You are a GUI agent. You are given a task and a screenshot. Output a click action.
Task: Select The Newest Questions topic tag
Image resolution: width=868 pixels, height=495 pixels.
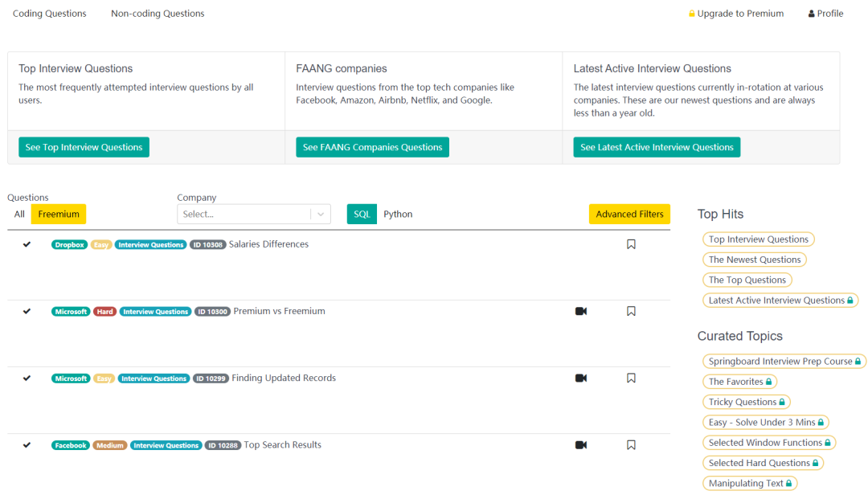(755, 260)
